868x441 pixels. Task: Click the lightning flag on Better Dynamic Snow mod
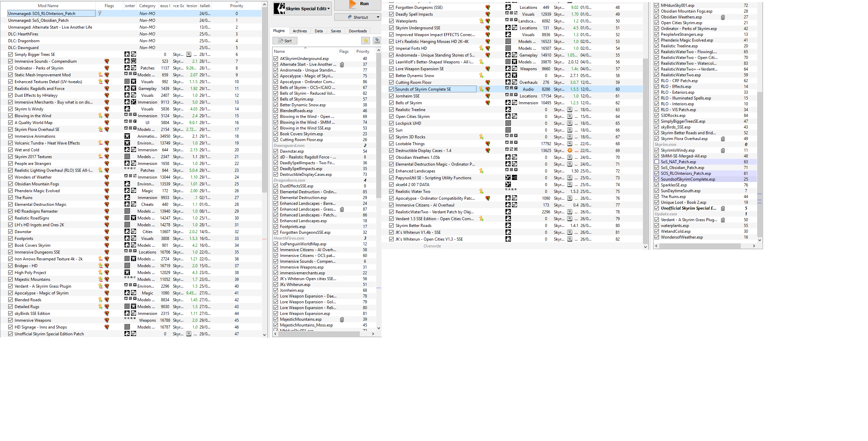481,76
